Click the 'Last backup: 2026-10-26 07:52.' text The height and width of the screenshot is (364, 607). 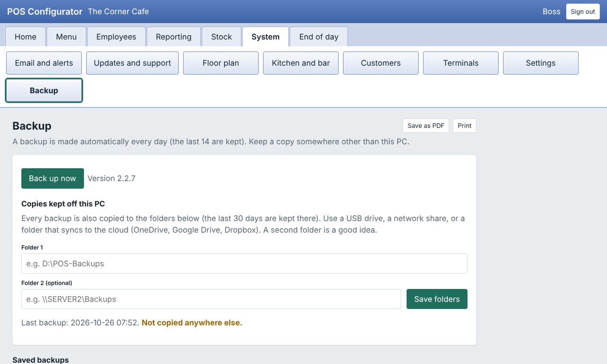point(80,323)
